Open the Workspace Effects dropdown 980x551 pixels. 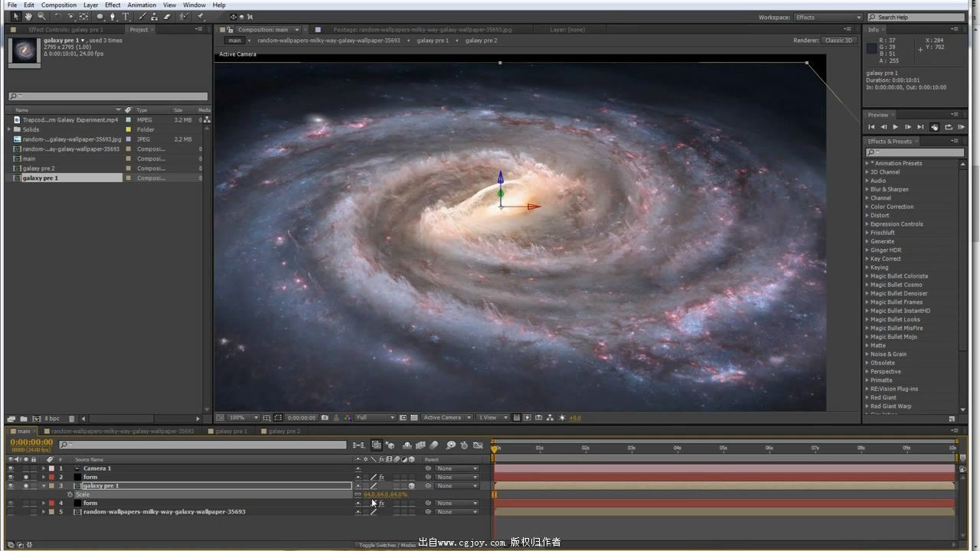click(828, 18)
